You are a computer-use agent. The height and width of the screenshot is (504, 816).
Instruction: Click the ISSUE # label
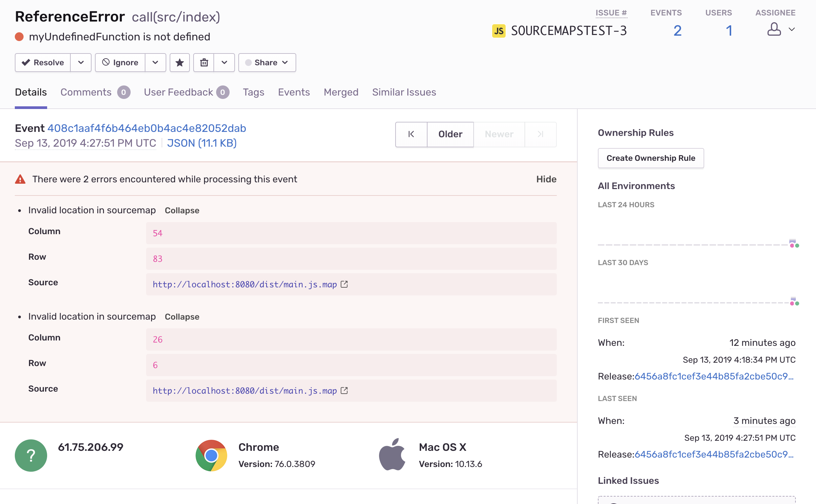click(x=611, y=13)
